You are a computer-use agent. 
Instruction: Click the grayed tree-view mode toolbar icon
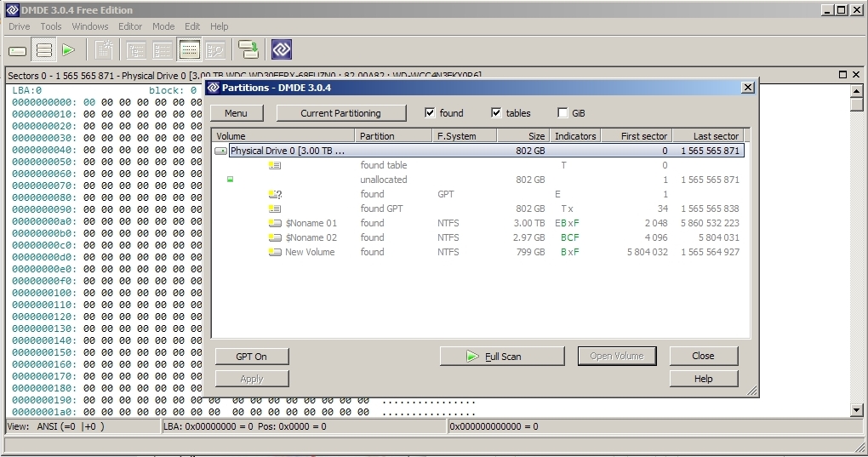pos(135,50)
